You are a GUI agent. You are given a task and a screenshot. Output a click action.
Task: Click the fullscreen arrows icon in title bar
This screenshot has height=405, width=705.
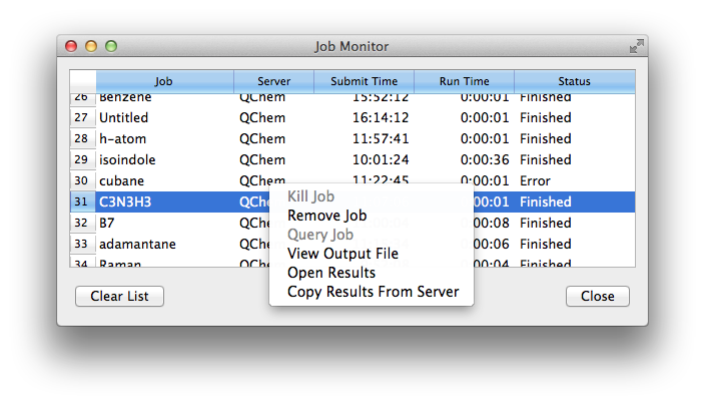point(636,46)
